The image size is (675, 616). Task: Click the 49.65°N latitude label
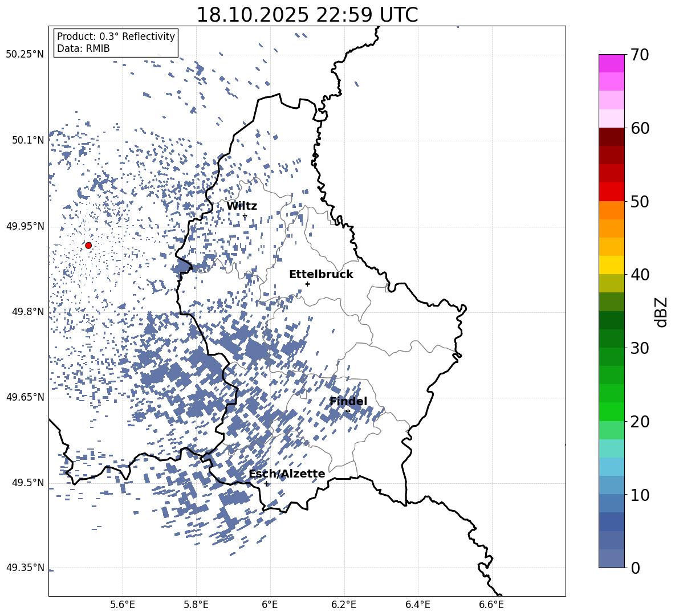point(25,397)
